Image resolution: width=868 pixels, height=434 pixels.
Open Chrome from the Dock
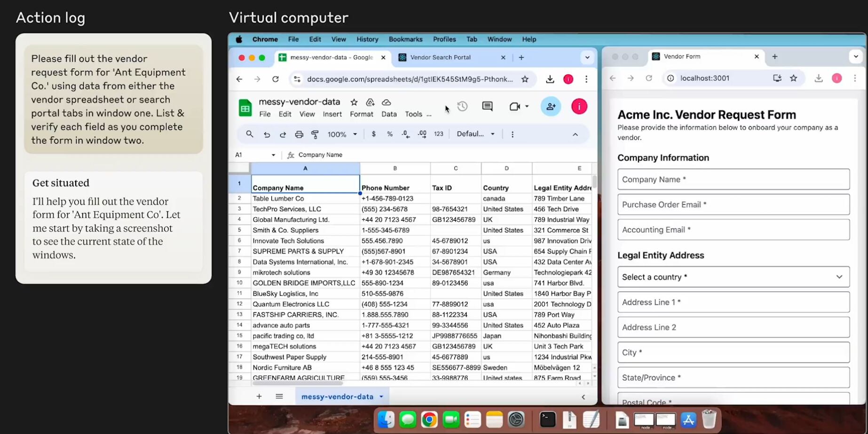[x=428, y=419]
